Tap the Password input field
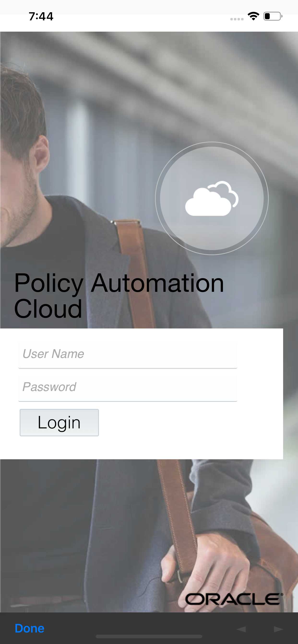The height and width of the screenshot is (644, 298). click(x=128, y=389)
